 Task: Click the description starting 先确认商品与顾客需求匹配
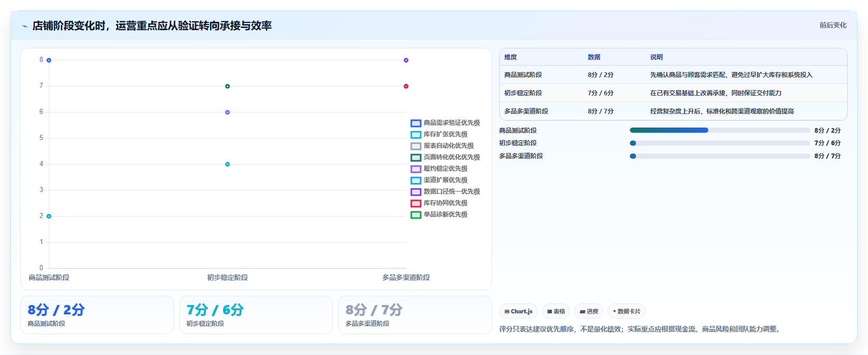(731, 75)
